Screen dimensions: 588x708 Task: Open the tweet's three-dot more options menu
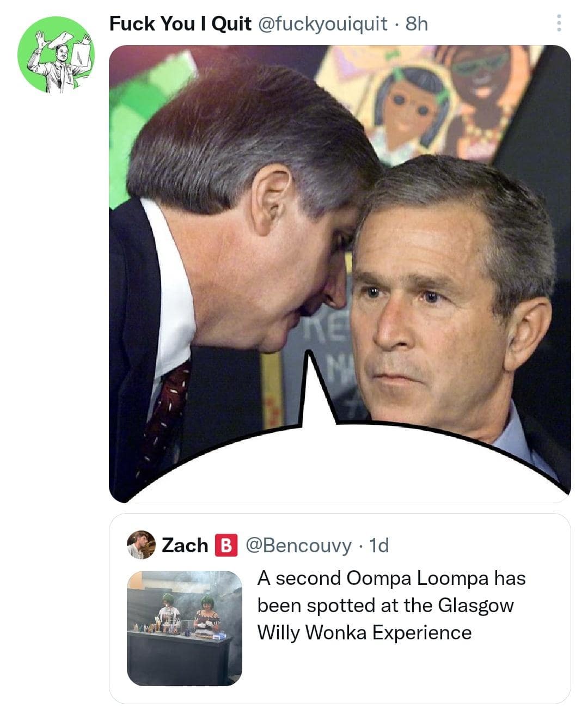click(x=558, y=23)
